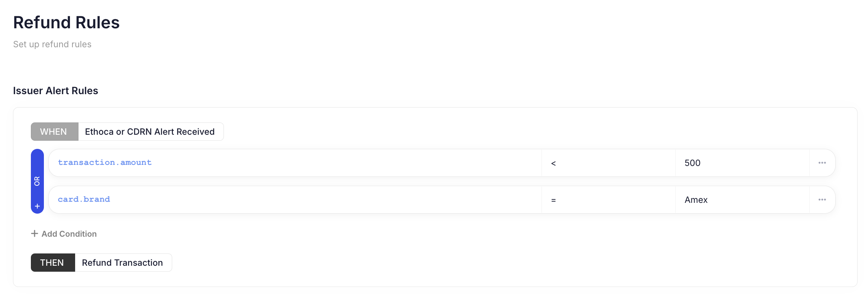Click the Issuer Alert Rules section title
868x297 pixels.
pos(55,91)
